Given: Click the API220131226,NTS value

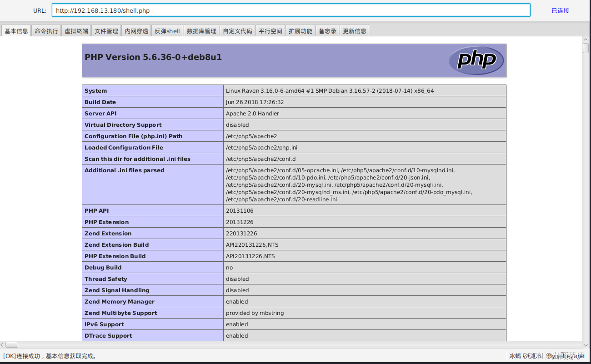Looking at the screenshot, I should [x=252, y=245].
